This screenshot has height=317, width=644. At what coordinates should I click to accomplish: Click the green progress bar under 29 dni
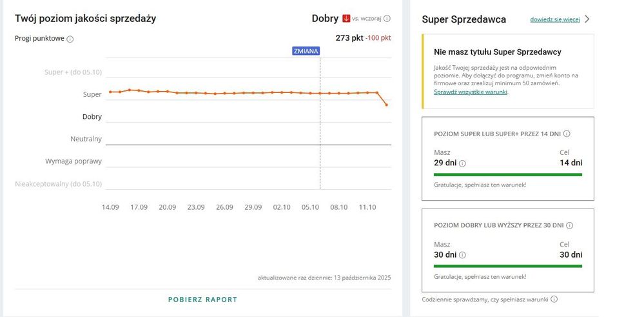(508, 174)
